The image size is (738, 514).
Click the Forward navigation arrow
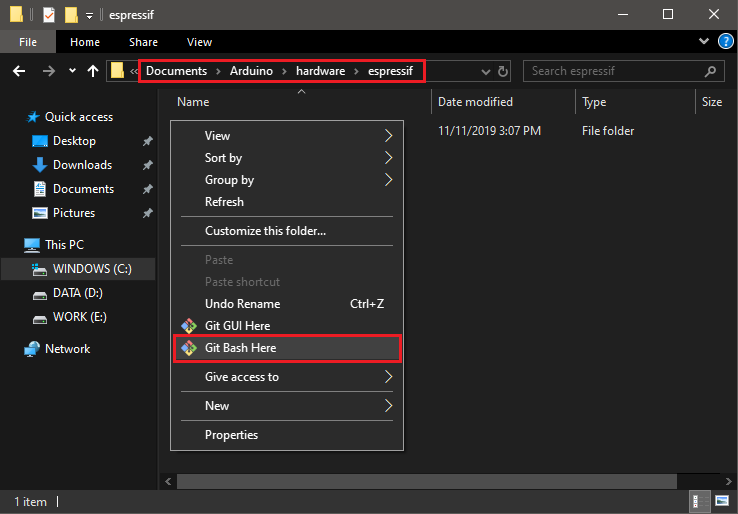(48, 71)
